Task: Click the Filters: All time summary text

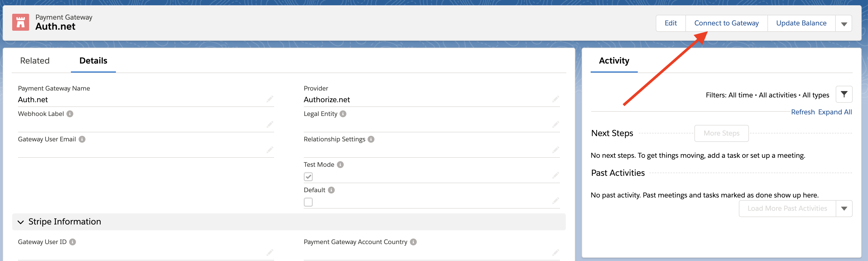Action: (x=767, y=95)
